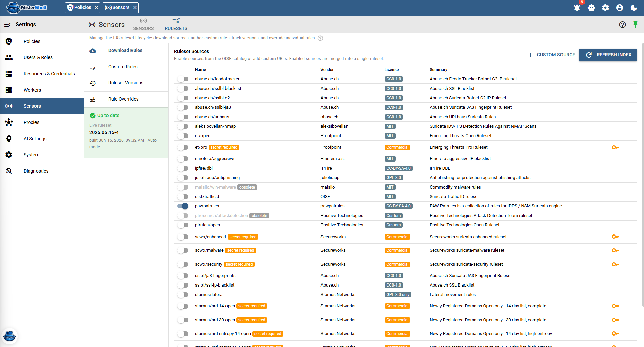Viewport: 644px width, 347px height.
Task: Open the floating MisterShell mascot button
Action: point(9,336)
